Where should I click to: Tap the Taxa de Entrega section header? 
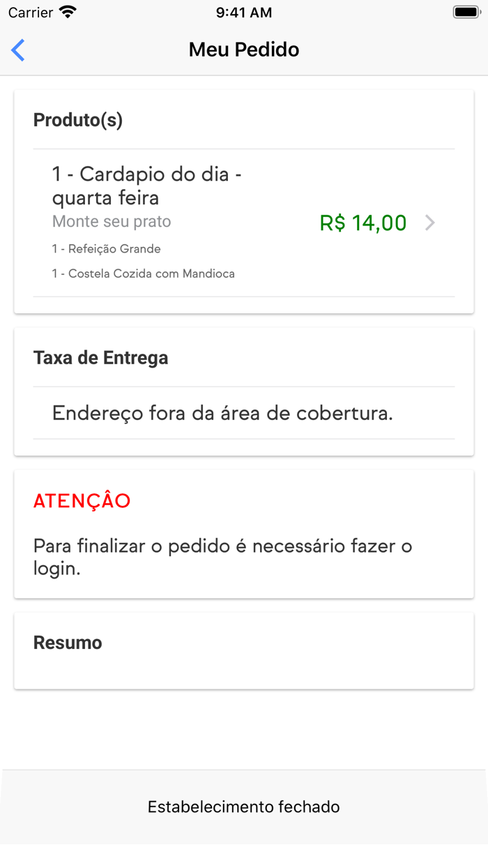coord(100,357)
